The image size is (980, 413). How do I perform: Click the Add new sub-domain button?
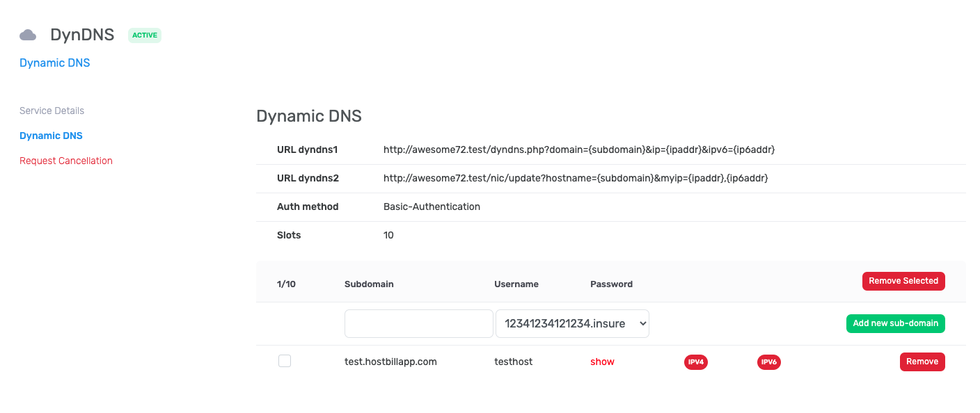(x=895, y=323)
